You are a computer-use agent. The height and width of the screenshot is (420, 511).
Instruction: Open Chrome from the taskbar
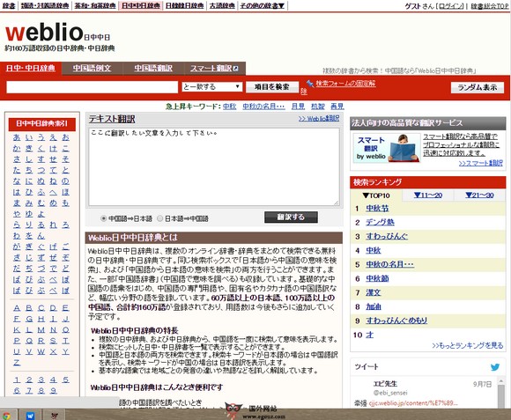point(6,416)
